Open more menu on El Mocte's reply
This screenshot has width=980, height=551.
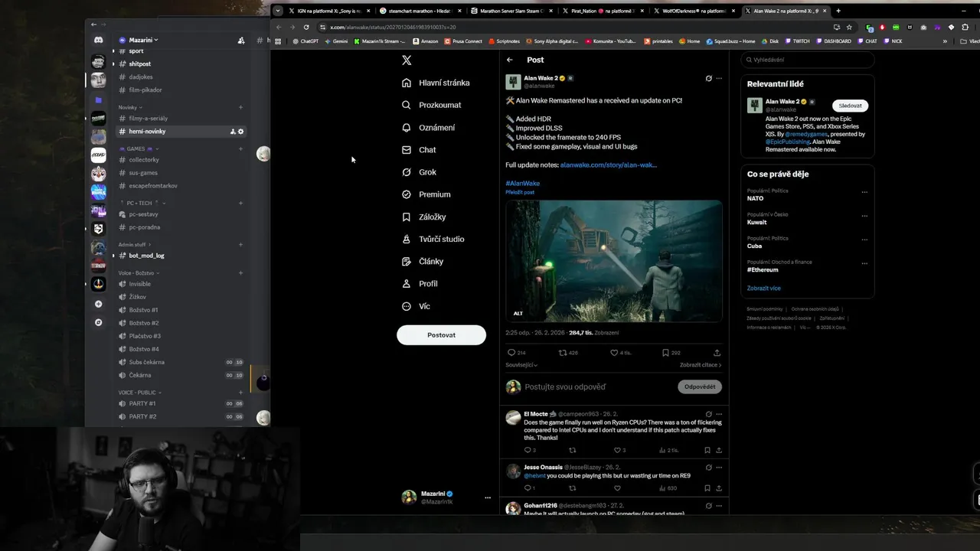click(x=719, y=414)
